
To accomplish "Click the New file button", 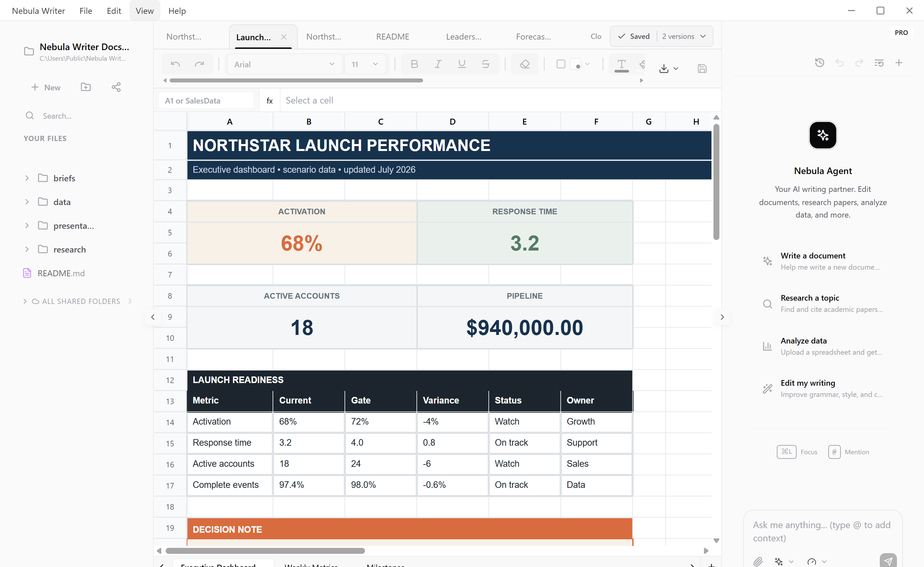I will pos(46,87).
